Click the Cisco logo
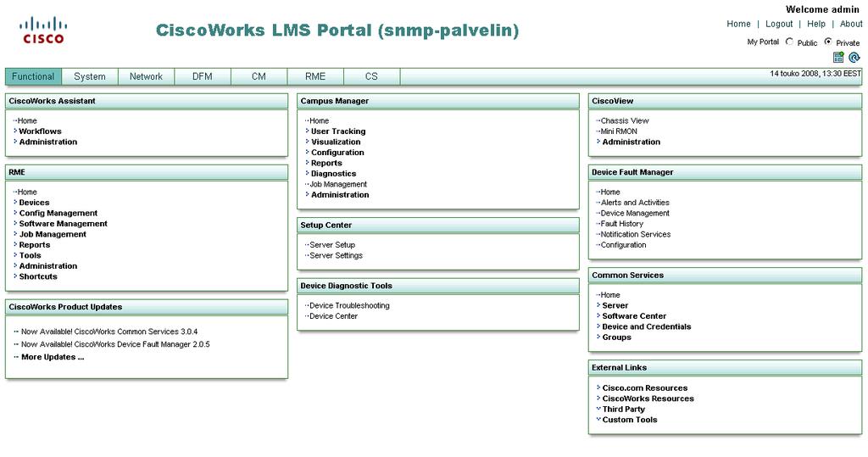This screenshot has height=457, width=868. coord(43,30)
